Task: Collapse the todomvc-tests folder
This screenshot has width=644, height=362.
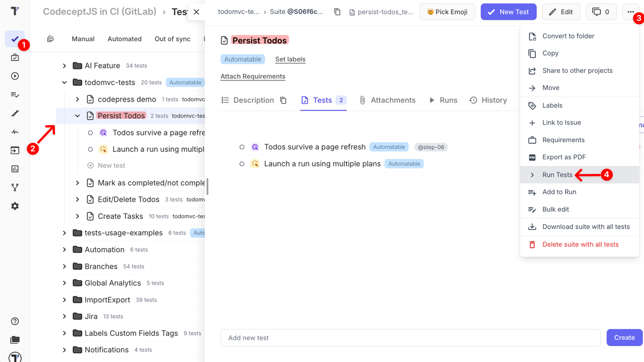Action: point(64,82)
